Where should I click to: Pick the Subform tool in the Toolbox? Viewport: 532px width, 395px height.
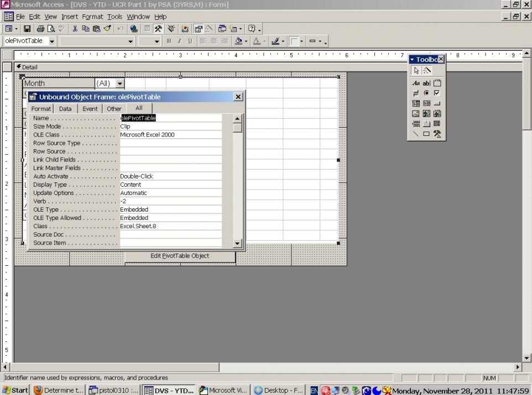437,124
